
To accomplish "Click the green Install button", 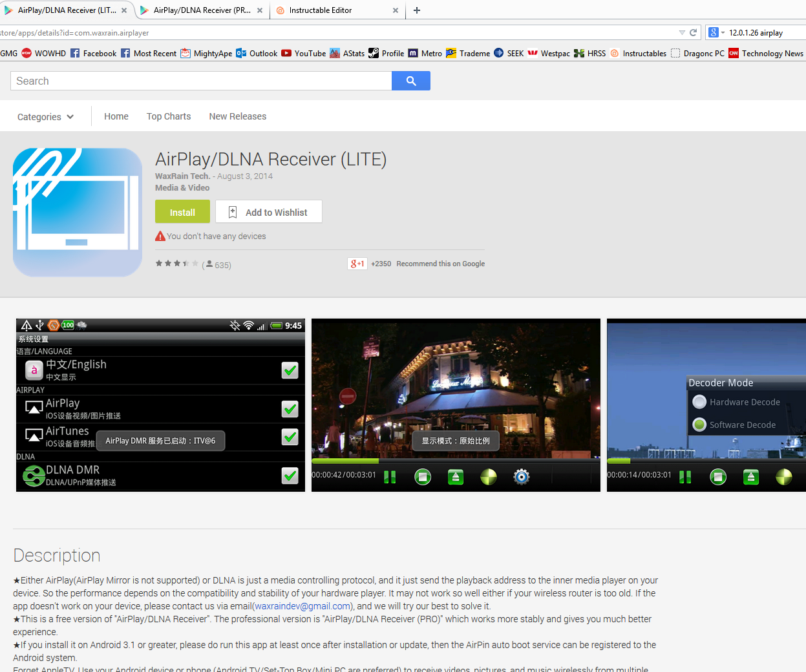I will coord(182,211).
